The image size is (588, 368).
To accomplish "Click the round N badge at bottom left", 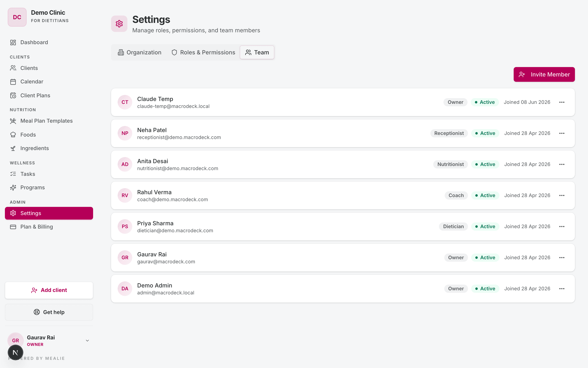I will click(16, 352).
